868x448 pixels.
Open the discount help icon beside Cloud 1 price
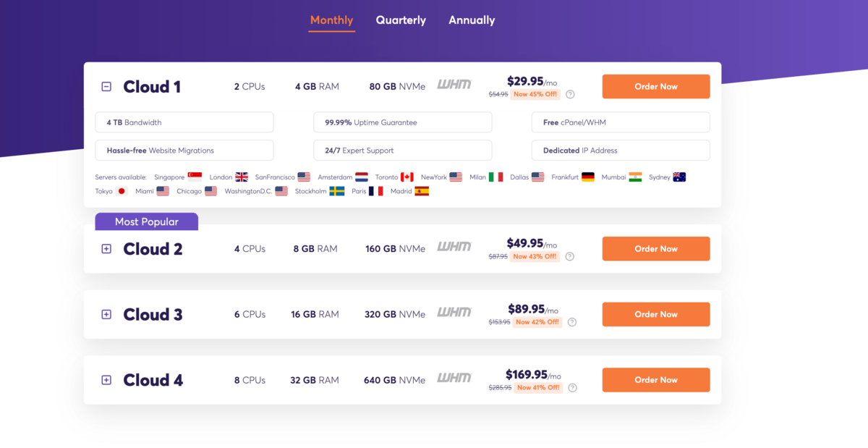(x=571, y=94)
